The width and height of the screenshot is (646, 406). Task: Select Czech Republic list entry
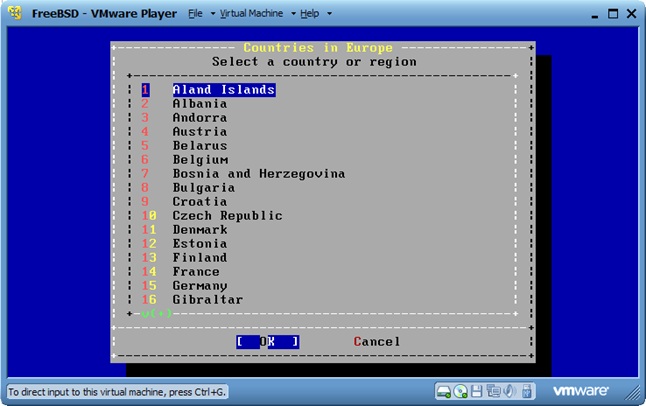click(227, 216)
